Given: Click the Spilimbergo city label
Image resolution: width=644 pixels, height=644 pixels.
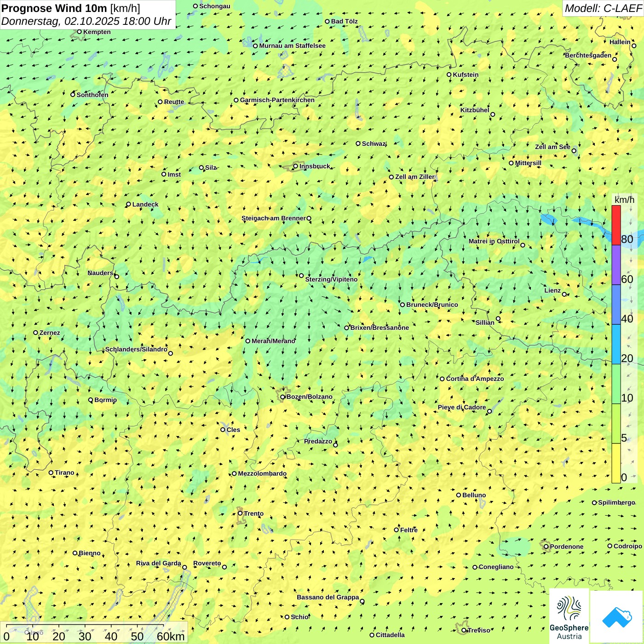Looking at the screenshot, I should coord(616,502).
